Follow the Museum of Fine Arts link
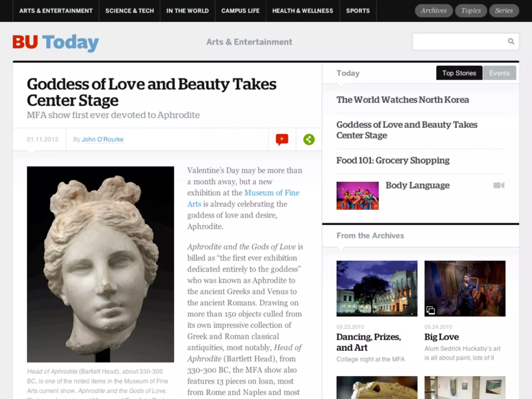Image resolution: width=532 pixels, height=399 pixels. point(271,193)
